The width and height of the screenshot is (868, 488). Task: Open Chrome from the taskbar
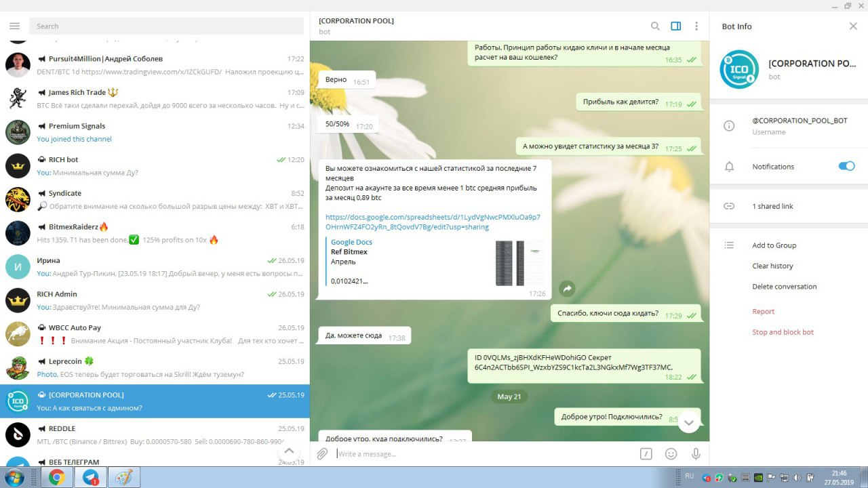56,477
